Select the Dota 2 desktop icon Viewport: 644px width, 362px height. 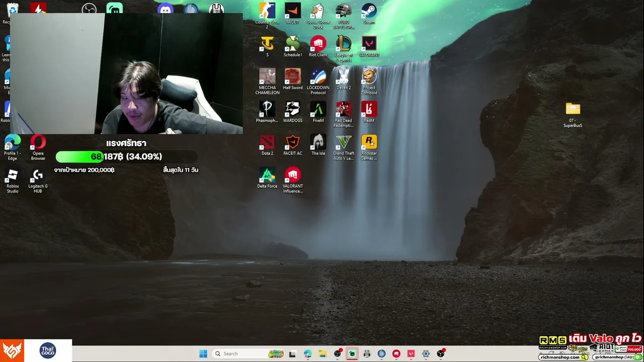[267, 145]
